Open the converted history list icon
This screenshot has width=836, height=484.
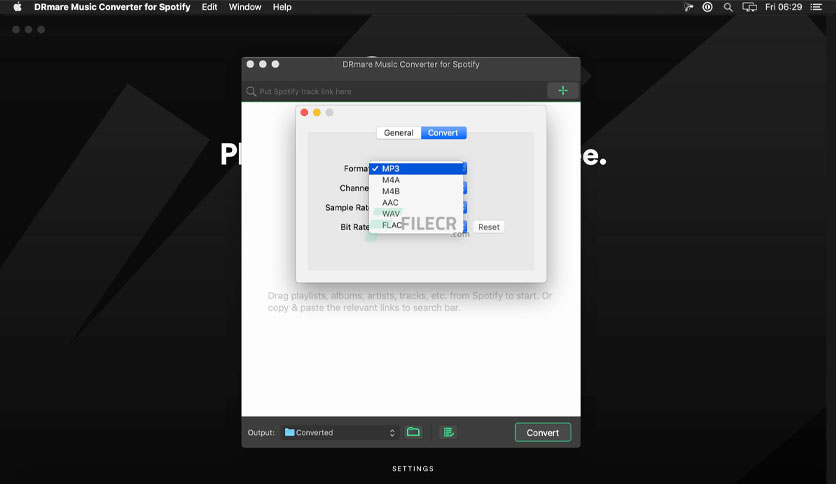448,432
